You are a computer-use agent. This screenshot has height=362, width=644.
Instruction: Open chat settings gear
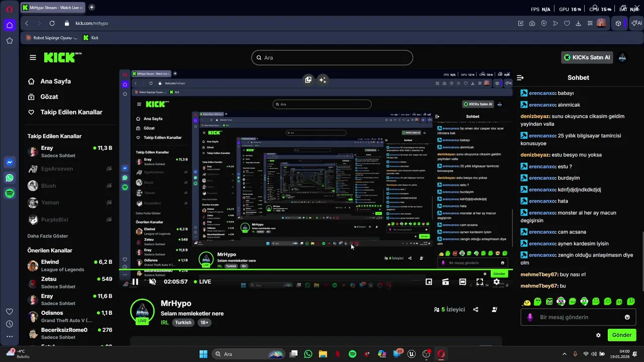click(598, 335)
